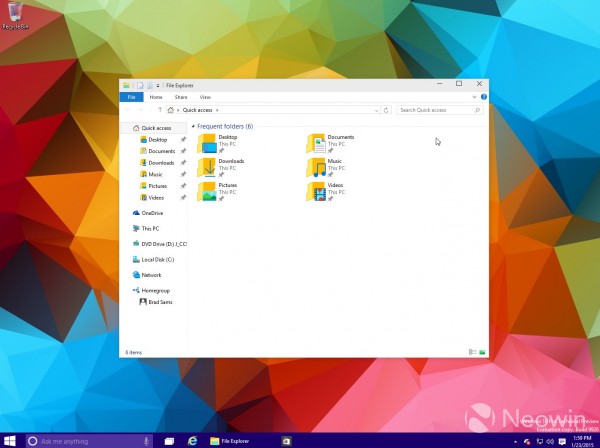Select OneDrive in the navigation pane
The height and width of the screenshot is (448, 600).
click(151, 213)
